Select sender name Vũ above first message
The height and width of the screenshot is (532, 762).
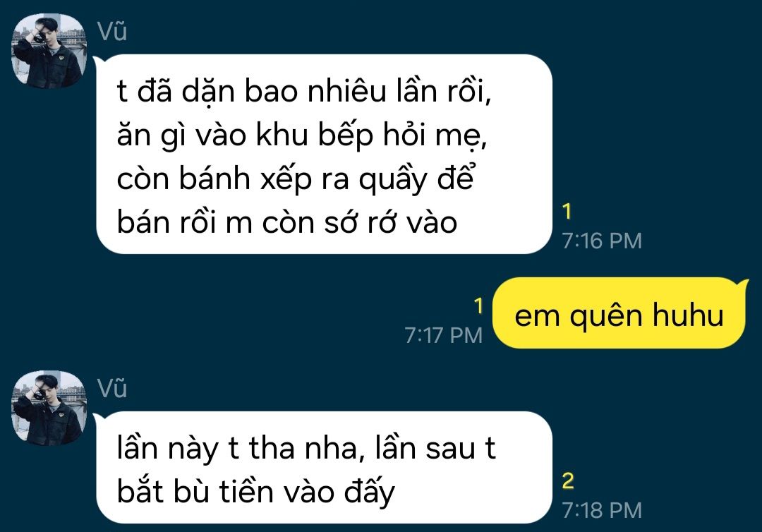(x=112, y=32)
